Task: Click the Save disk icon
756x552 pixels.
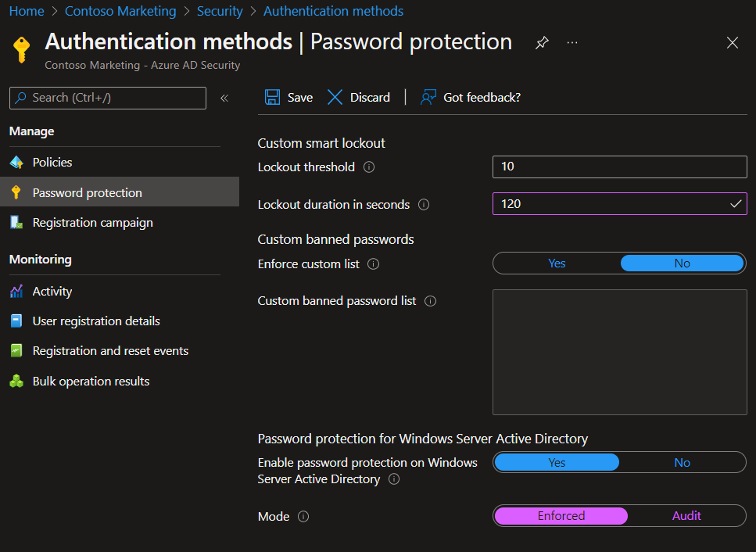Action: tap(272, 97)
